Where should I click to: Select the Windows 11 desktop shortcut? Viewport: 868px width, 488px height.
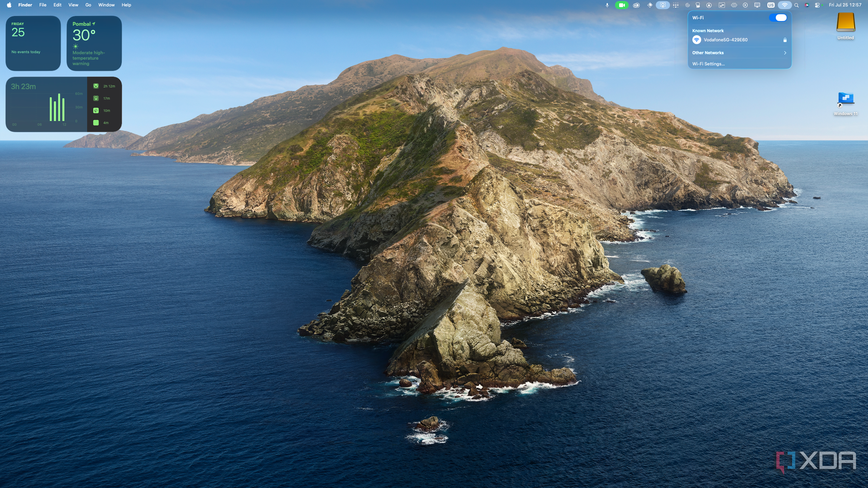pos(846,104)
